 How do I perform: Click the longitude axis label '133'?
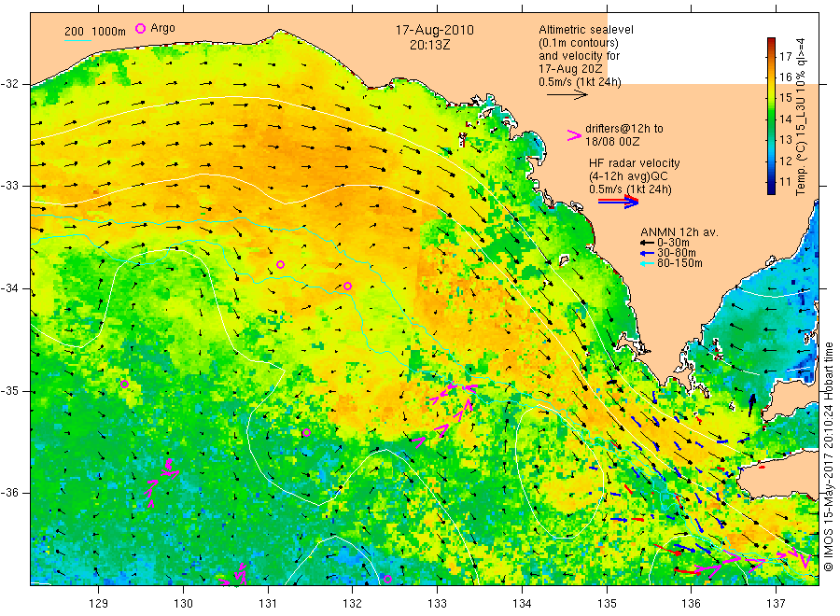437,604
